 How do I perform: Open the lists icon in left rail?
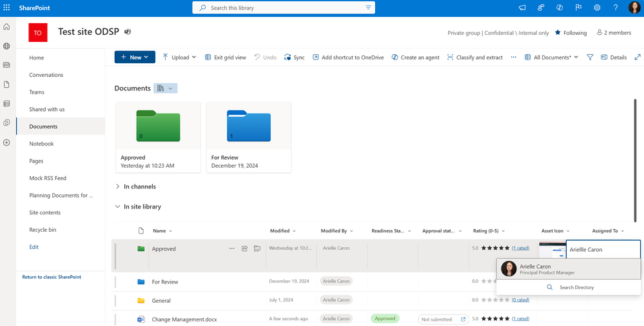(x=6, y=103)
